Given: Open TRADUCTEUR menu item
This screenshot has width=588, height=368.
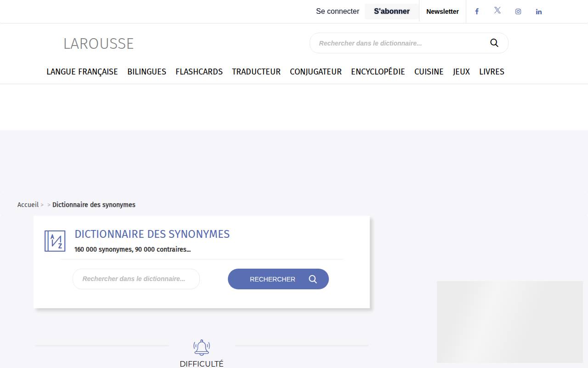Looking at the screenshot, I should click(x=256, y=72).
